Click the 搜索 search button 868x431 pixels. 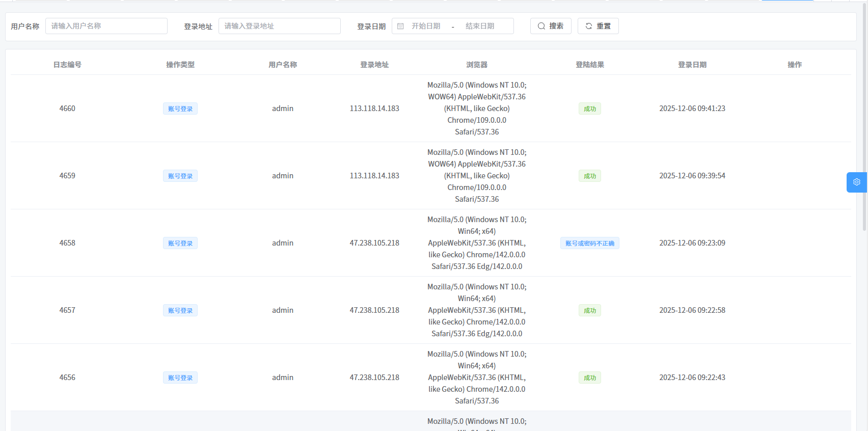point(550,26)
